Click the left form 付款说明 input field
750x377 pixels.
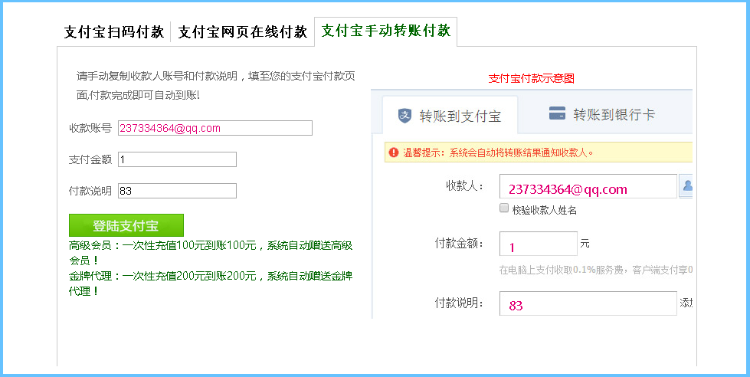coord(177,191)
